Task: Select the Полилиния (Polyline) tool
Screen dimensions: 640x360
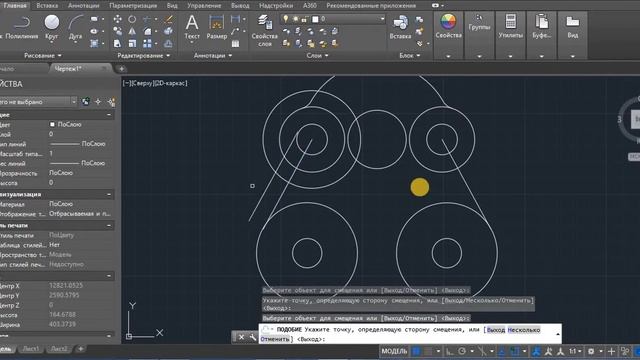Action: click(x=22, y=27)
